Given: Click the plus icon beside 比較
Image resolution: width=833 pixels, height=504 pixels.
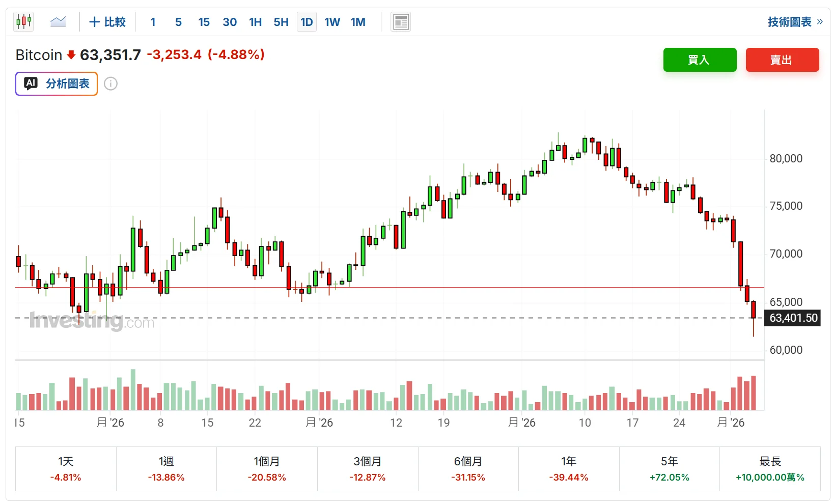Looking at the screenshot, I should (94, 22).
